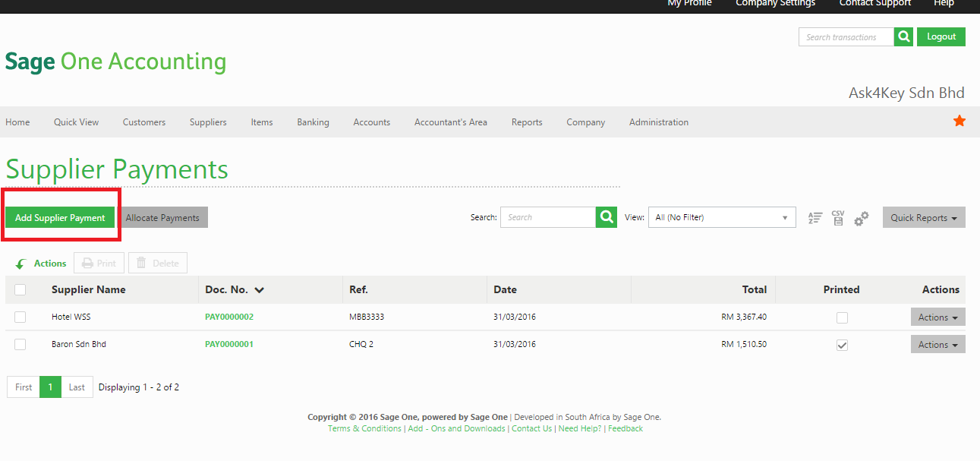Open the Accountant's Area menu

click(451, 122)
